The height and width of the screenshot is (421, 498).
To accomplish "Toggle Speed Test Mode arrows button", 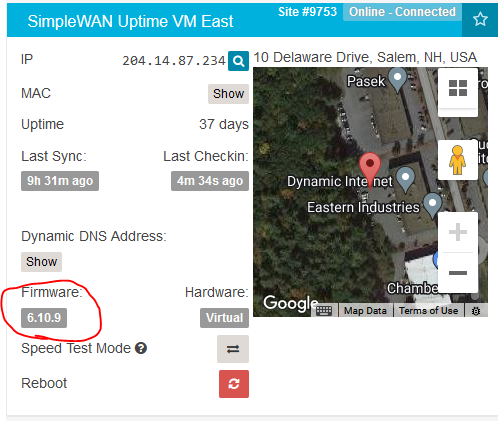I will point(233,349).
